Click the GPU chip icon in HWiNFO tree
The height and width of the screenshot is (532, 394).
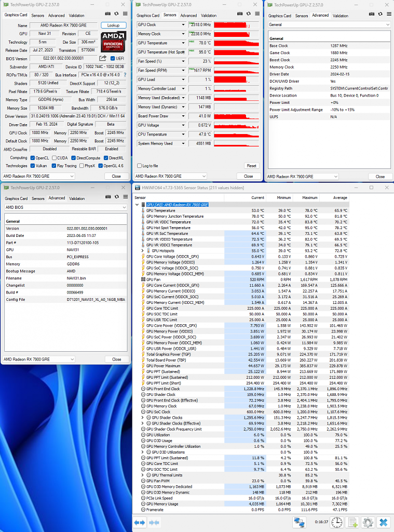143,205
